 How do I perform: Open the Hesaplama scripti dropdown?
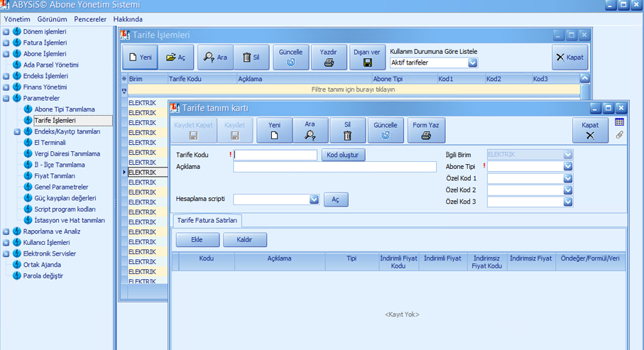click(x=315, y=199)
